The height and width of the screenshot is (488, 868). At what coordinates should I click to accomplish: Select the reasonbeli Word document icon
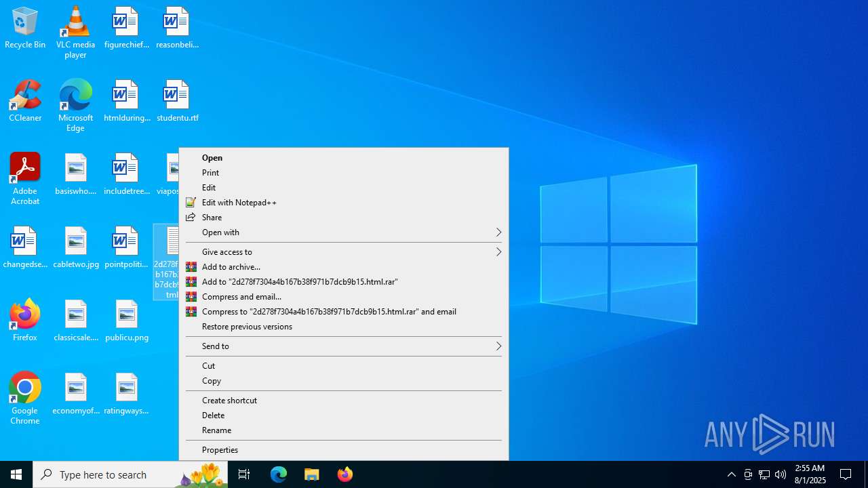(177, 28)
